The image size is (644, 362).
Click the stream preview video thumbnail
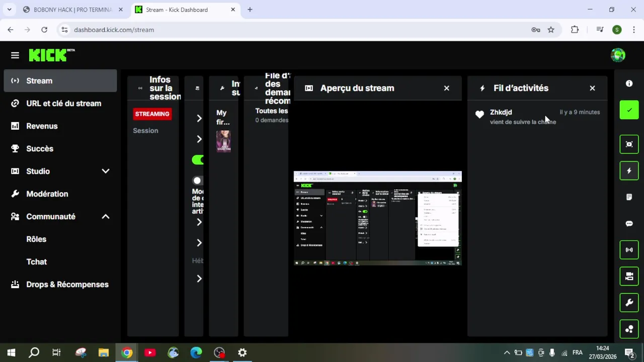coord(377,218)
